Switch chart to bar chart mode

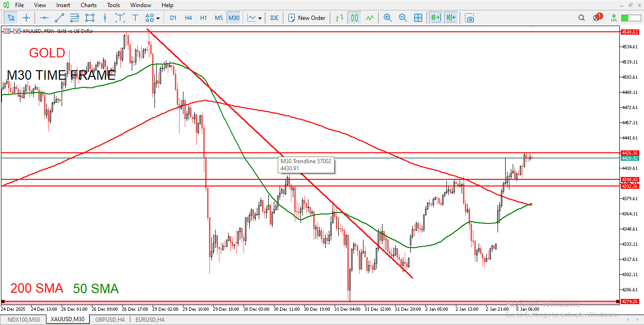(x=339, y=18)
